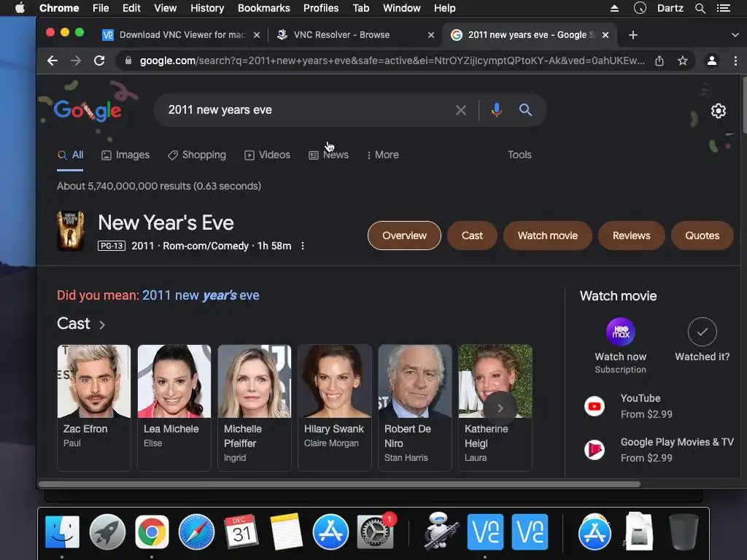Start voice search with the microphone icon
This screenshot has width=747, height=560.
tap(496, 110)
